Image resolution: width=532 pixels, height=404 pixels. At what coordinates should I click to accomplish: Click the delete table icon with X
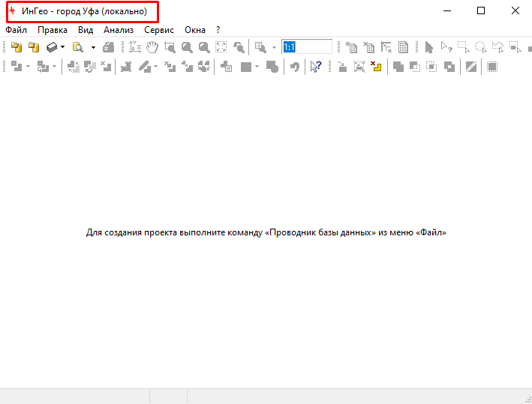point(368,47)
